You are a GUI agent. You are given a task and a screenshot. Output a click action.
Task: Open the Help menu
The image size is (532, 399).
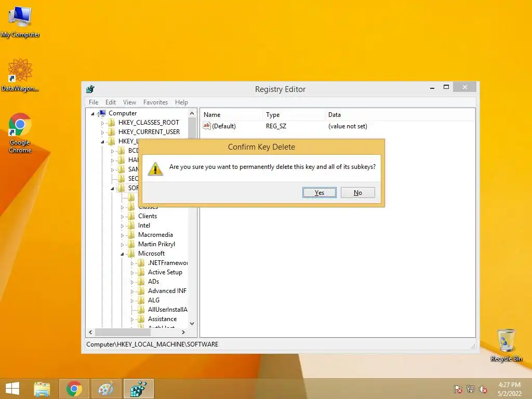[181, 102]
